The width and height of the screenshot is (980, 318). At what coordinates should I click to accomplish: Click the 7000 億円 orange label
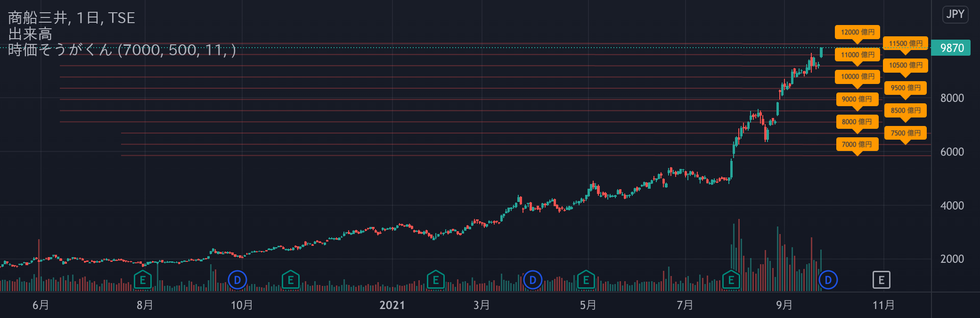pos(857,144)
